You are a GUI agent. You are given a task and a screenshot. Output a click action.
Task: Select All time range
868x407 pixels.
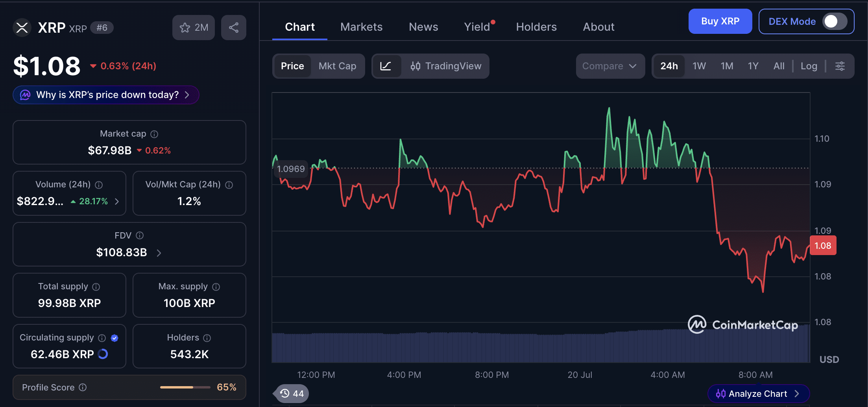(x=779, y=66)
